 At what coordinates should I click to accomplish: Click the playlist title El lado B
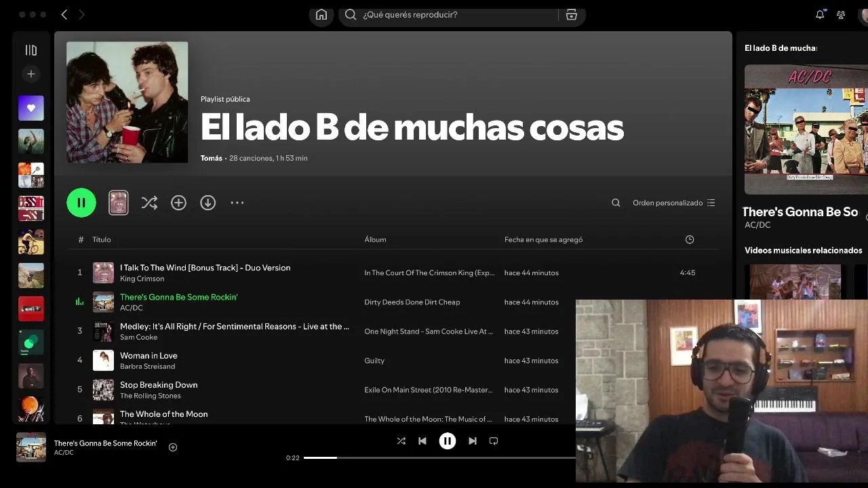point(412,127)
